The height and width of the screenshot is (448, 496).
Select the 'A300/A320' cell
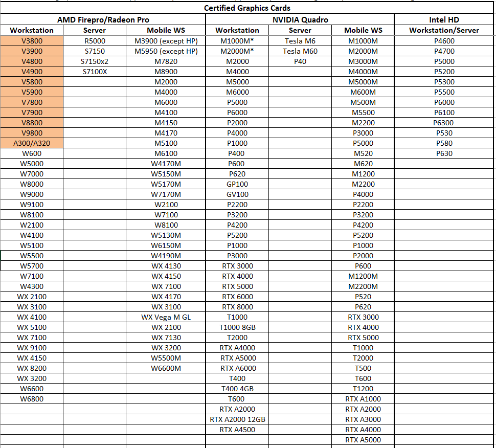point(32,143)
